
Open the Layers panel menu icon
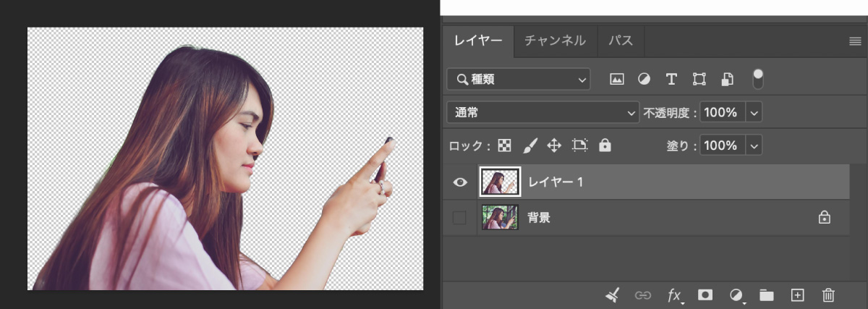(855, 42)
